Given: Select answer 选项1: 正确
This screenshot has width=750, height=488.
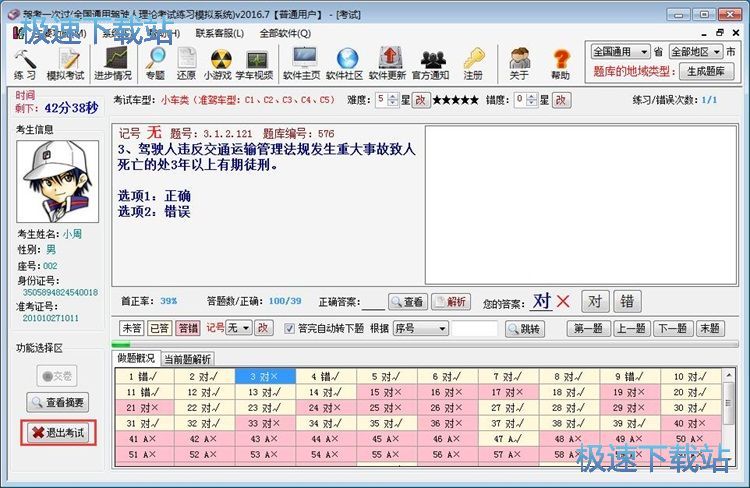Looking at the screenshot, I should [154, 196].
